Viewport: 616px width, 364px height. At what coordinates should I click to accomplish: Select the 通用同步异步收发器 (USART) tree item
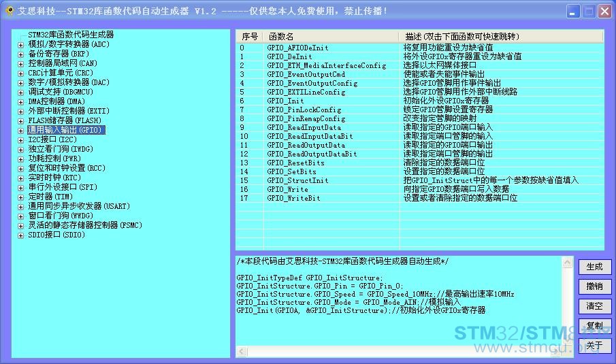pos(78,206)
